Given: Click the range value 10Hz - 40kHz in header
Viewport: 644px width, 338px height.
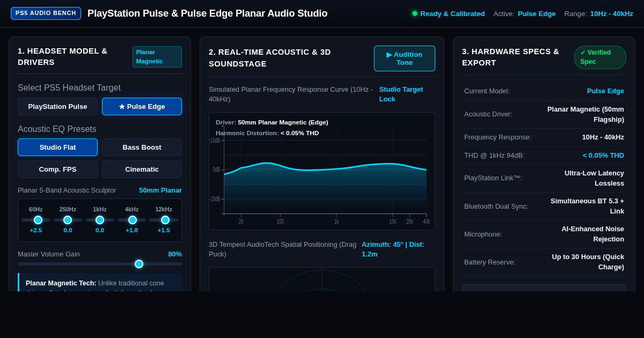Looking at the screenshot, I should click(x=612, y=13).
